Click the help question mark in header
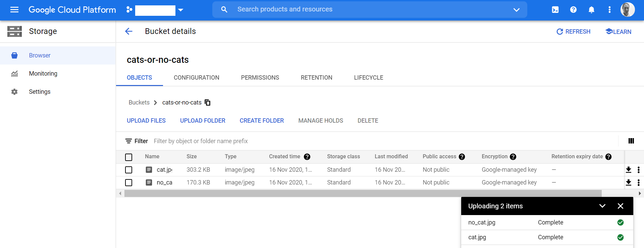 [573, 10]
